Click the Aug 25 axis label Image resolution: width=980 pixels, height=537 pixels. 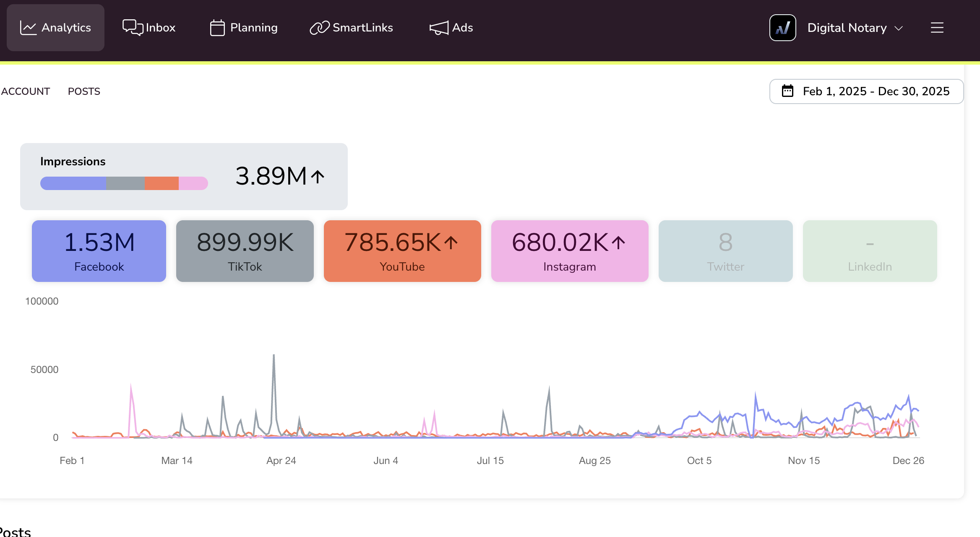[594, 461]
